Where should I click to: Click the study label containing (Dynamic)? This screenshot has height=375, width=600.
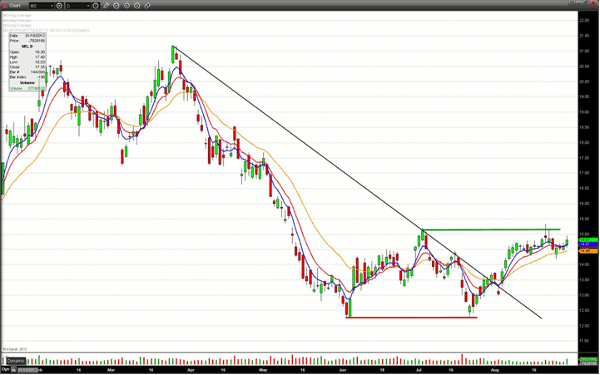(x=46, y=30)
